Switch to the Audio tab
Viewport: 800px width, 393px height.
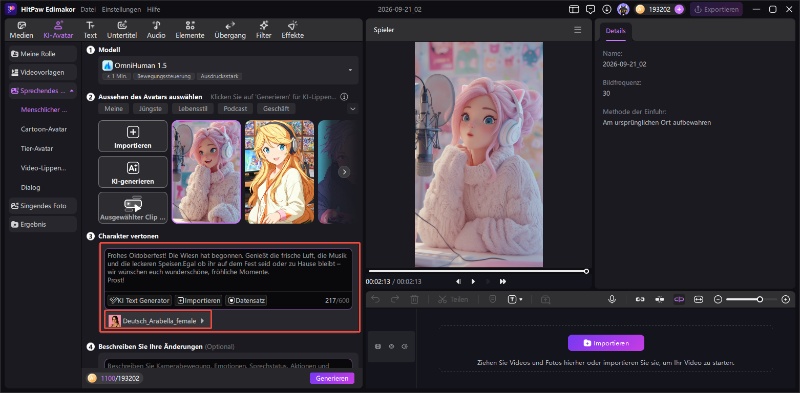tap(156, 30)
